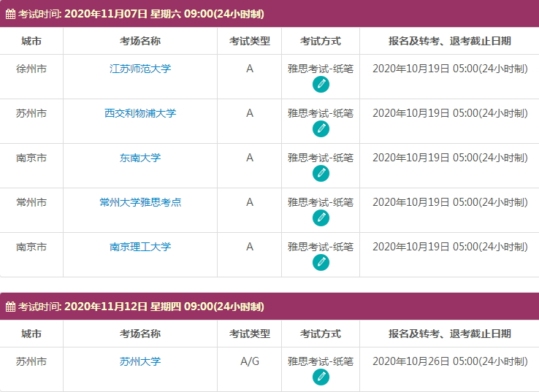539x392 pixels.
Task: Open the 江苏师范大学 test center link
Action: 140,69
